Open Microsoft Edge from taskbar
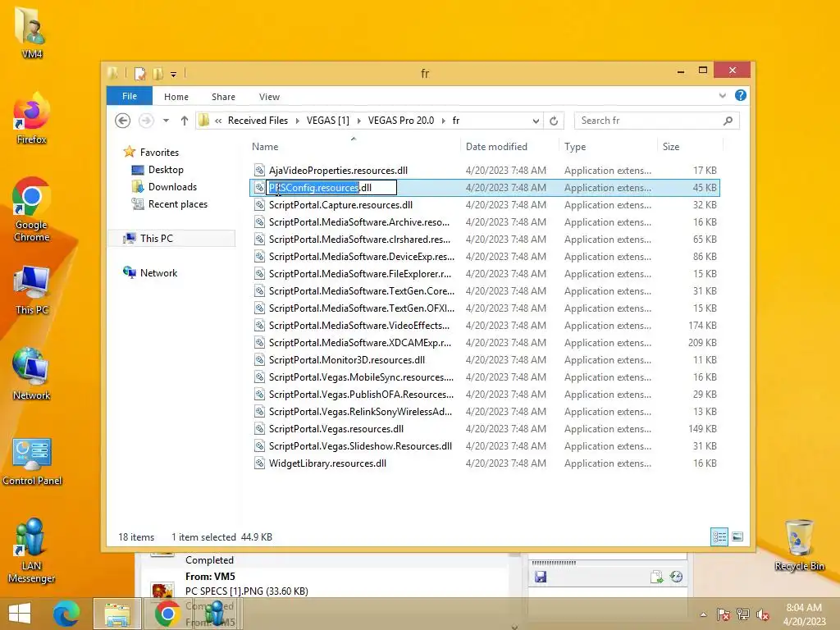This screenshot has width=840, height=630. point(66,614)
